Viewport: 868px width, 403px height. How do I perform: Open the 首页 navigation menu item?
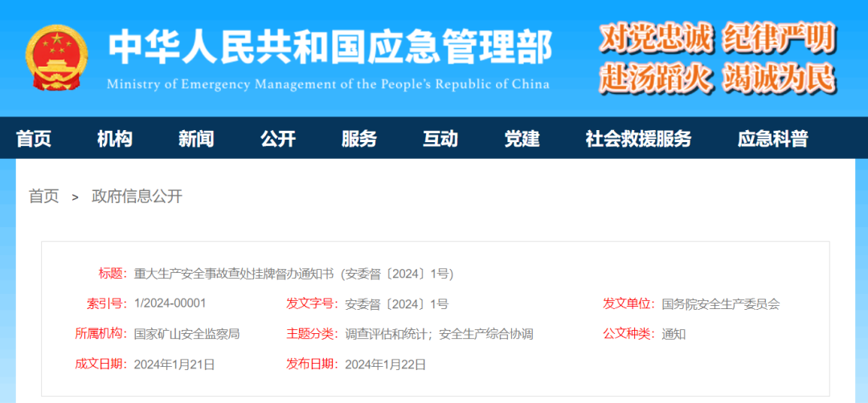(x=34, y=139)
